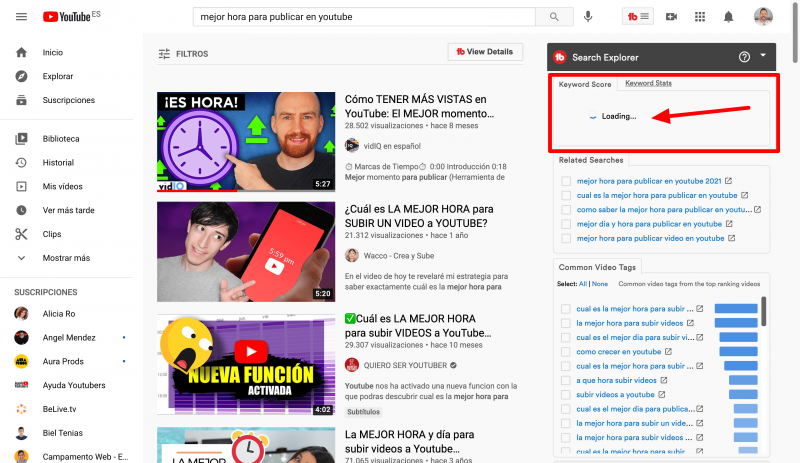Select the 'como crecer en youtube' tag checkbox
This screenshot has width=800, height=463.
coord(567,352)
